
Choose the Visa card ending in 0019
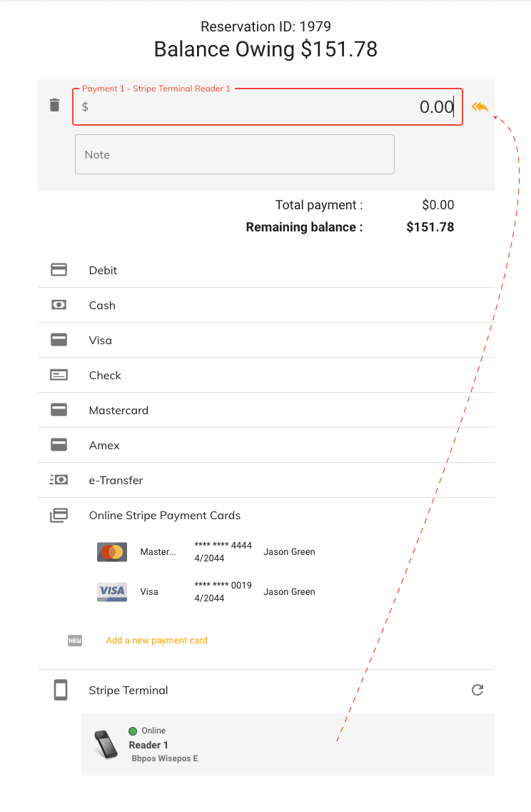click(207, 592)
